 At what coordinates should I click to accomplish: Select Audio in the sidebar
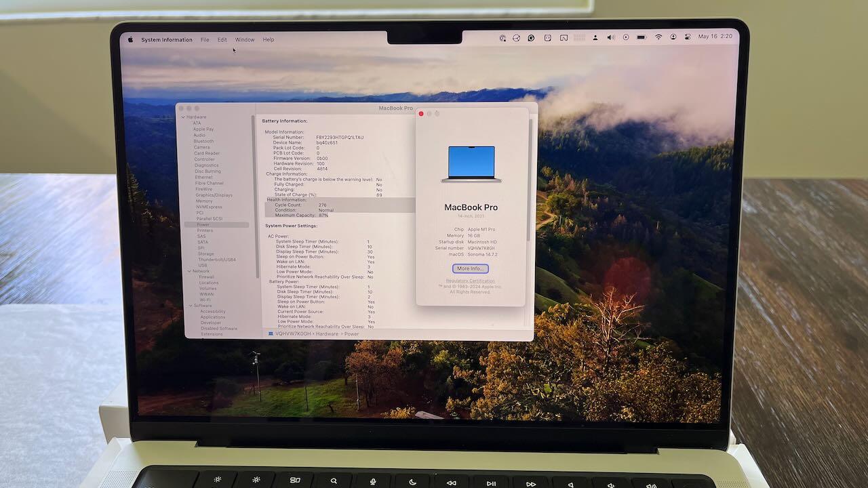[x=199, y=136]
